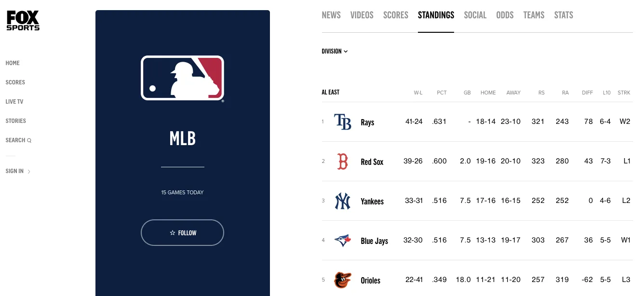Click the FOX Sports logo
This screenshot has width=644, height=296.
point(23,21)
